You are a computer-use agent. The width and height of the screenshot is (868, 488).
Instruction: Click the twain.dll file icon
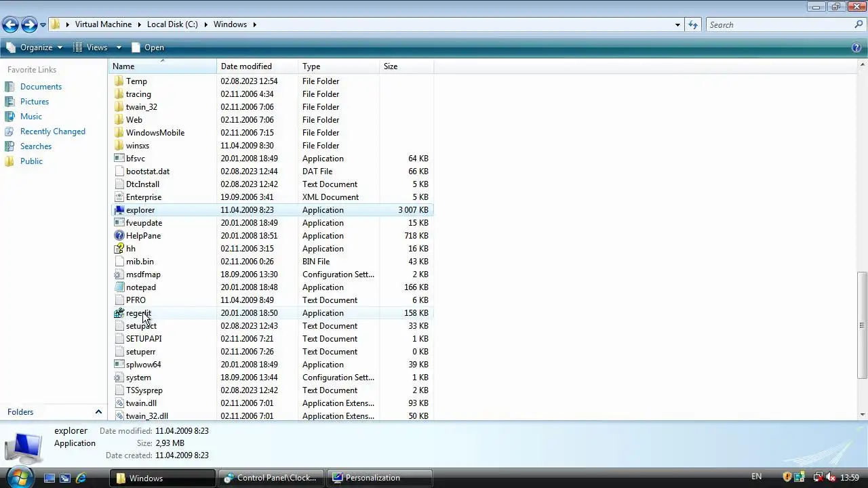point(119,403)
